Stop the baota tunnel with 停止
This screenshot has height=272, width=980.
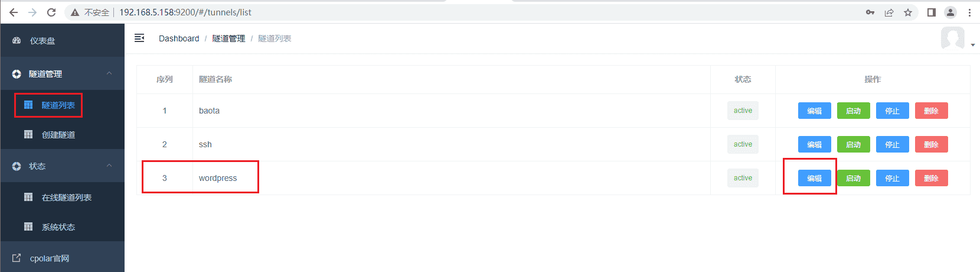point(892,111)
